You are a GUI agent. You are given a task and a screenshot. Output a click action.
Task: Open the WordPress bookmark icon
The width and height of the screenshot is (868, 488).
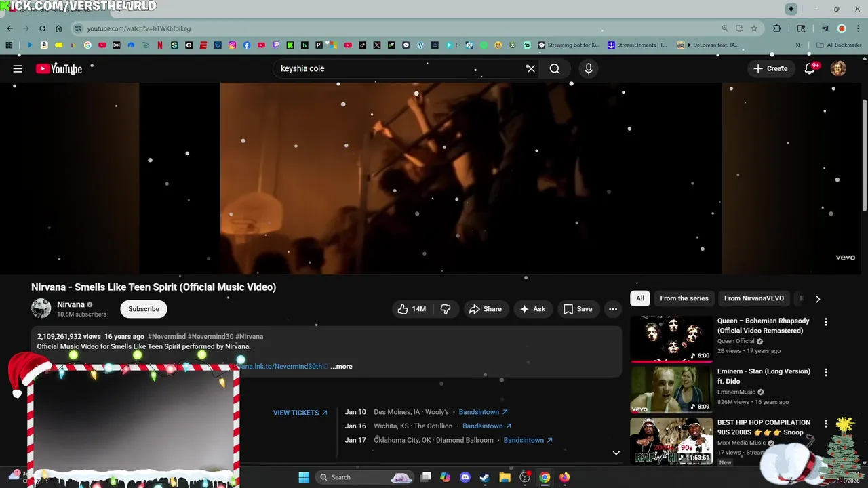point(420,45)
